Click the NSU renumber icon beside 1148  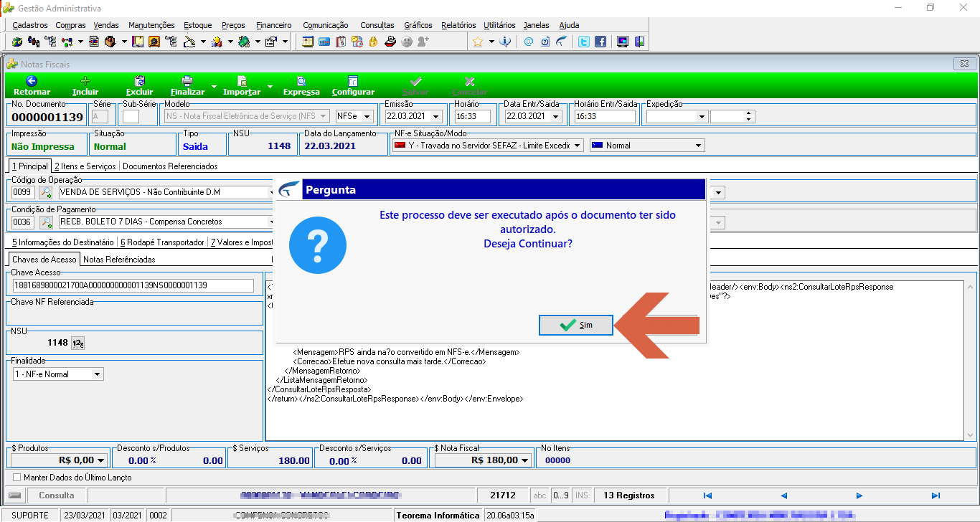pyautogui.click(x=79, y=343)
